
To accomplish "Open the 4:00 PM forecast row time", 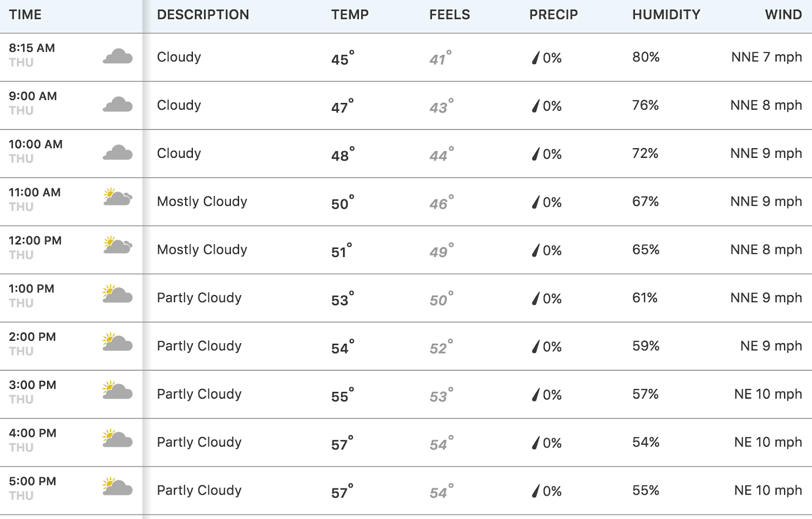I will (x=32, y=433).
